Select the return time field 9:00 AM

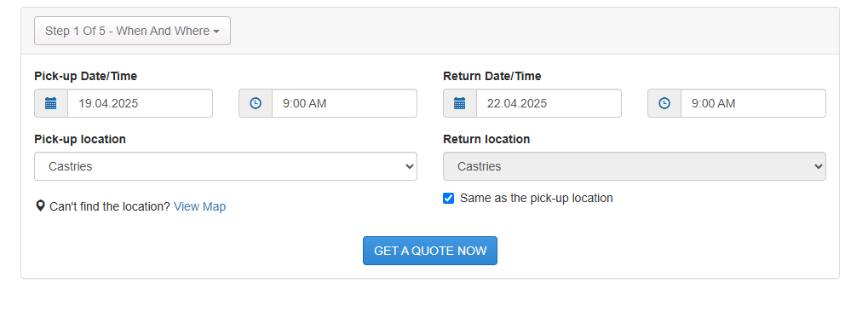[753, 103]
